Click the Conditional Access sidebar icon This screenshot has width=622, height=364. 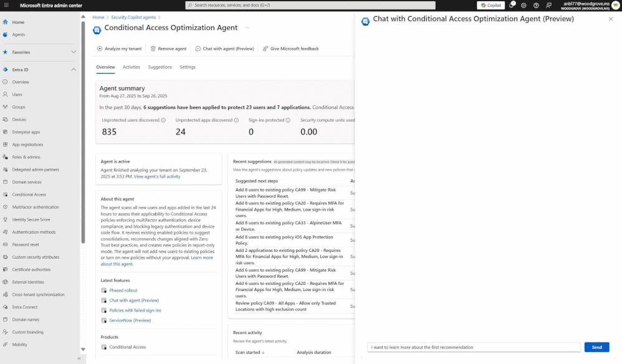(x=5, y=194)
